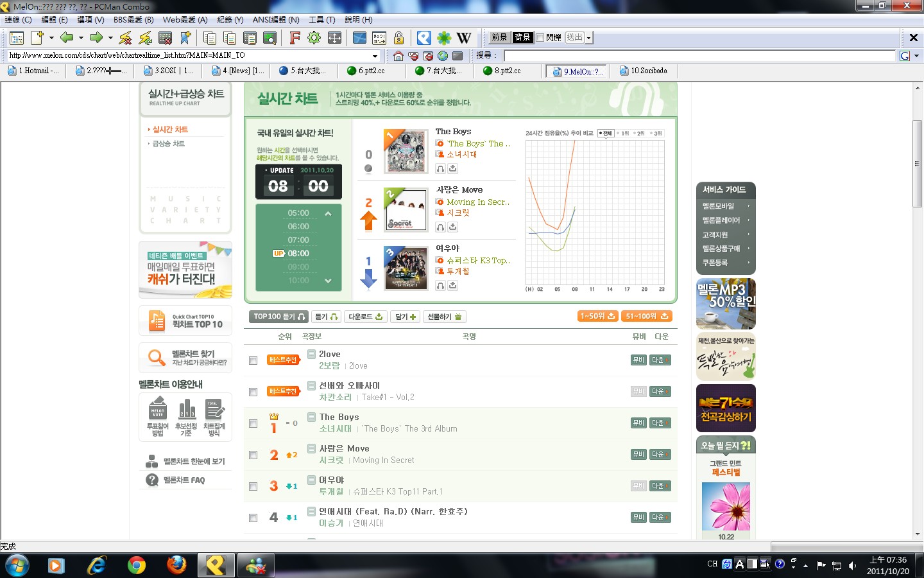Open the 送出 dropdown arrow
Screen dimensions: 924x578
(x=588, y=38)
